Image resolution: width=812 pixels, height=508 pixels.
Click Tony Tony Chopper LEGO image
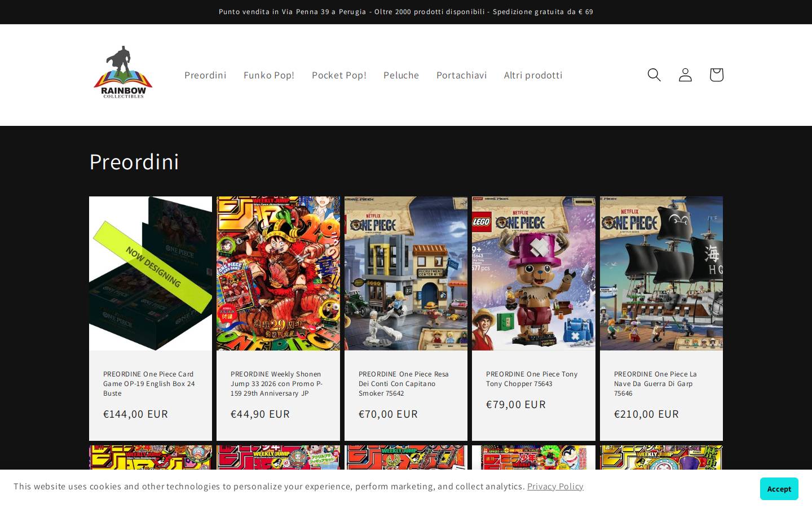[x=533, y=273]
